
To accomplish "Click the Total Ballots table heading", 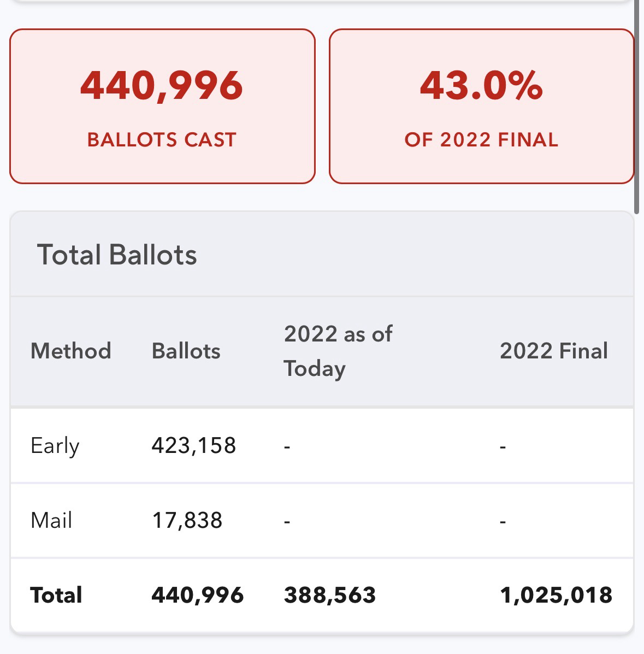I will tap(117, 255).
